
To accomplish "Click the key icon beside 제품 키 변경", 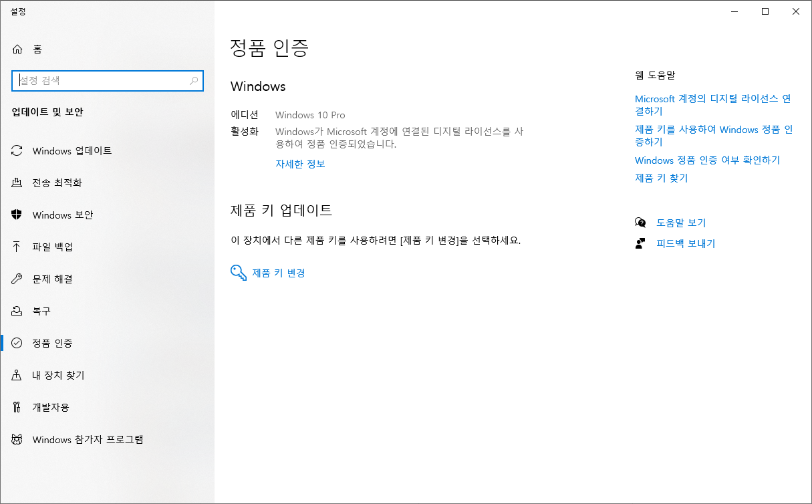I will [x=239, y=273].
